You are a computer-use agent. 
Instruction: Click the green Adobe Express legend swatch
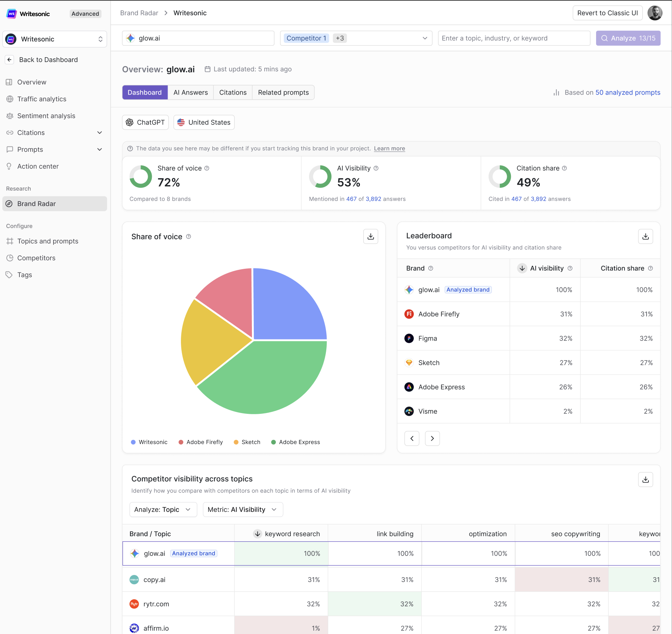pos(274,442)
